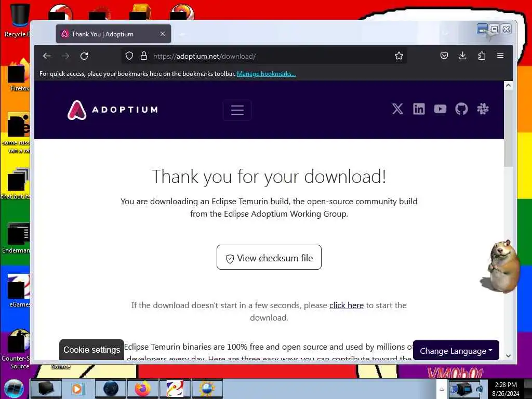532x399 pixels.
Task: Open the Manage bookmarks link
Action: (267, 74)
